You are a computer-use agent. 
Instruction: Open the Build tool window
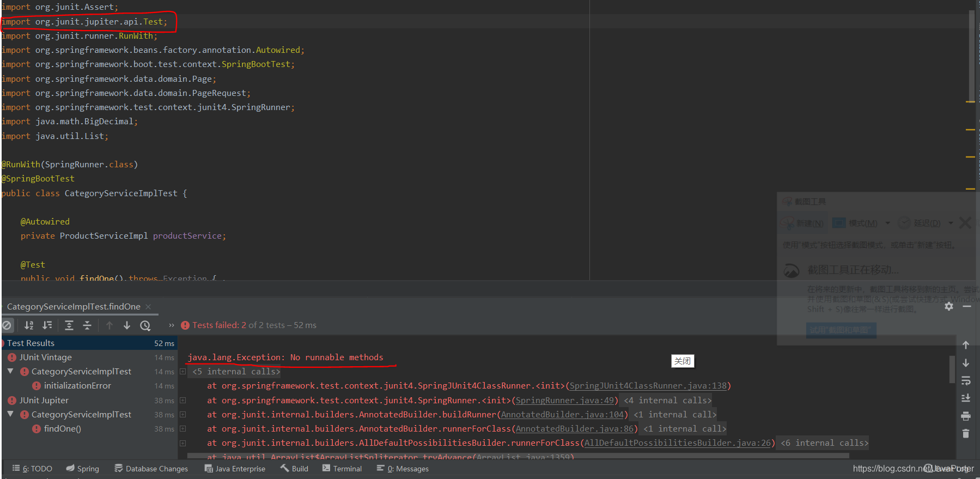pyautogui.click(x=294, y=469)
